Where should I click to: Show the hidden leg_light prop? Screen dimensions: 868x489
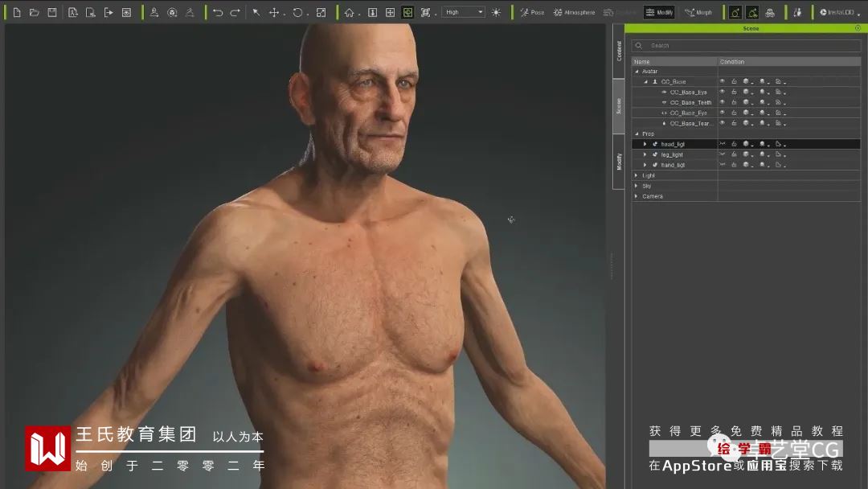click(723, 154)
